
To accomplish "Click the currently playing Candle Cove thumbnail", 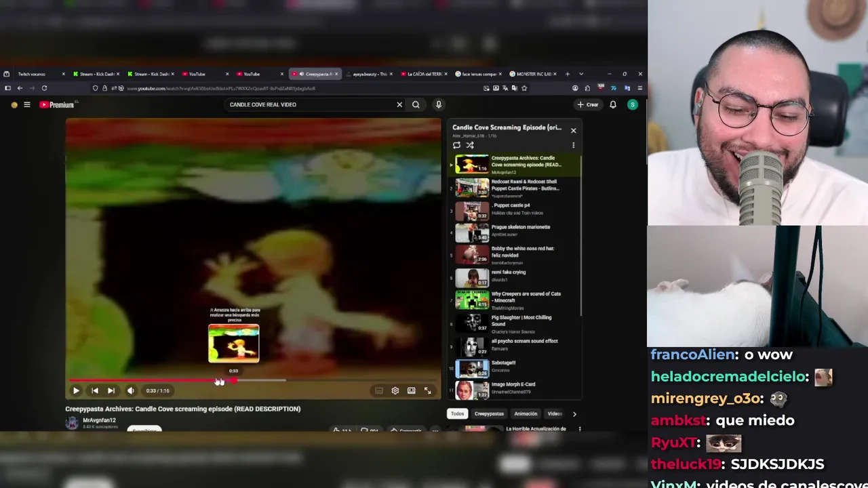I will [x=472, y=165].
